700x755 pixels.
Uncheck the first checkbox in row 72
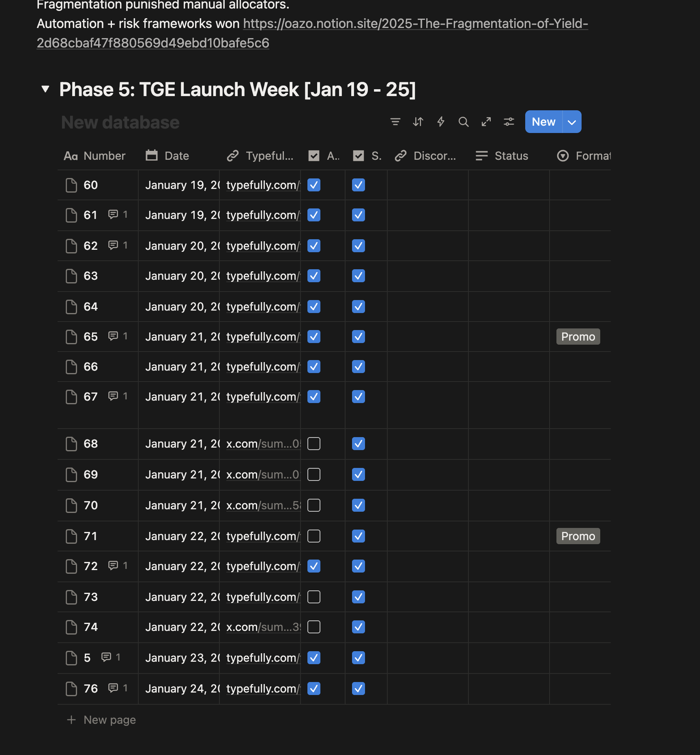[x=314, y=566]
